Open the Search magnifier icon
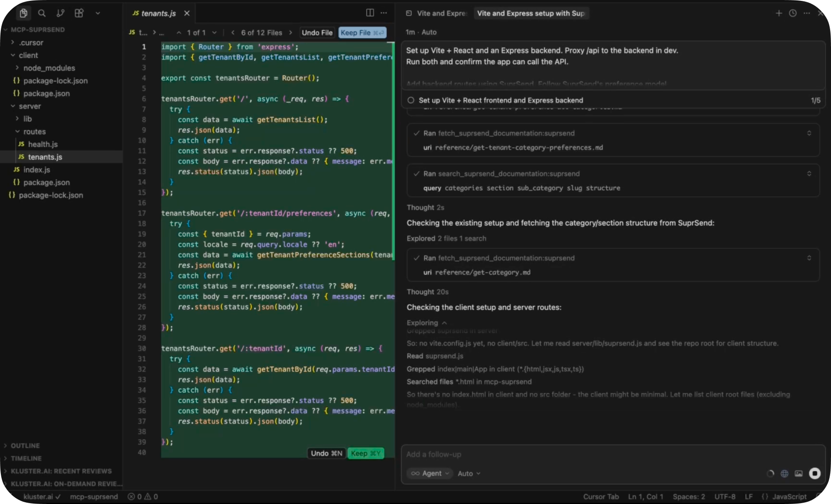 (x=42, y=13)
